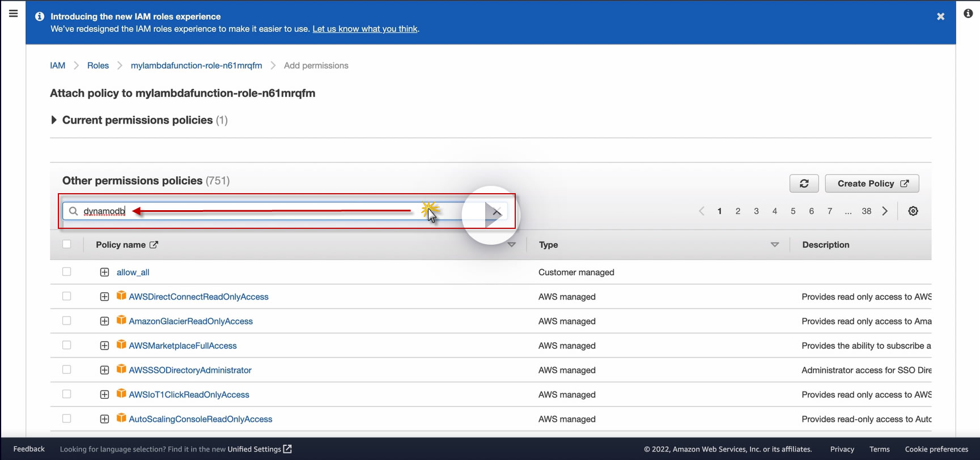This screenshot has width=980, height=460.
Task: Expand the AWSMarketplaceFullAccess row details
Action: 104,346
